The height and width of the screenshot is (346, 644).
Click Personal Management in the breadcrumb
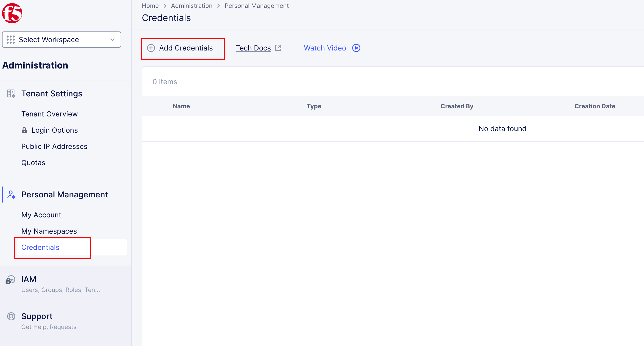click(x=257, y=6)
